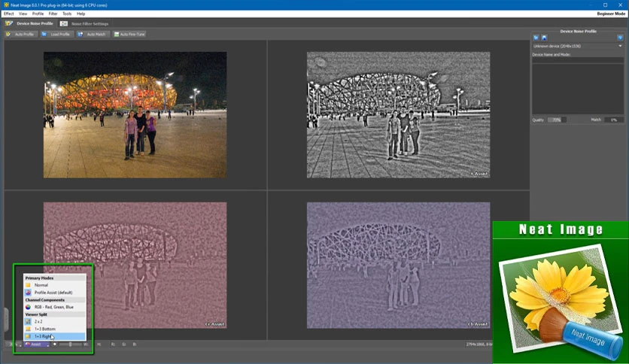Switch to the Noise Filter Settings tab

(x=84, y=23)
